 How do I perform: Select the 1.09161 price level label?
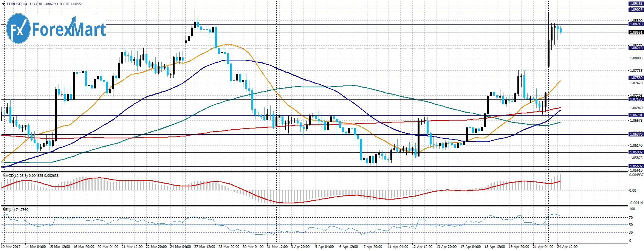(636, 4)
